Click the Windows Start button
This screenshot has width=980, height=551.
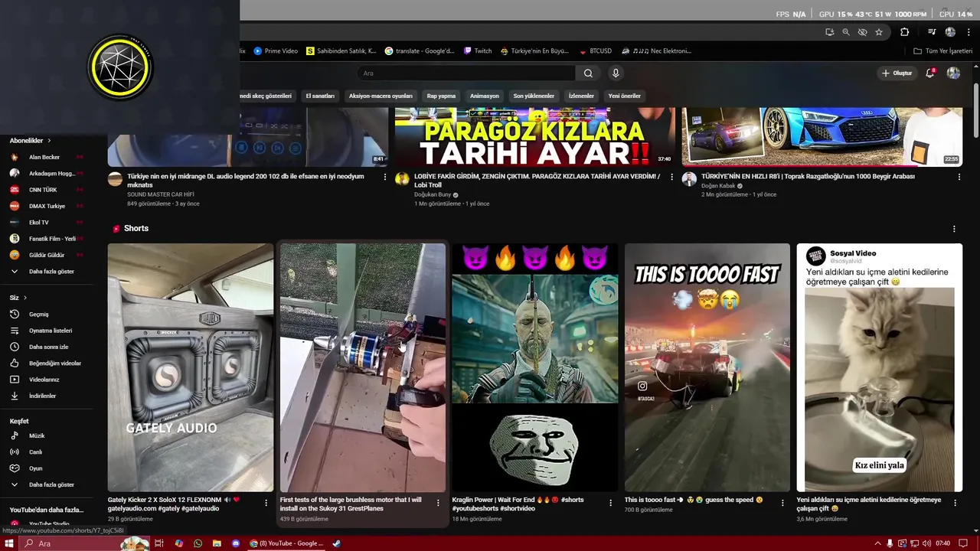pyautogui.click(x=8, y=543)
